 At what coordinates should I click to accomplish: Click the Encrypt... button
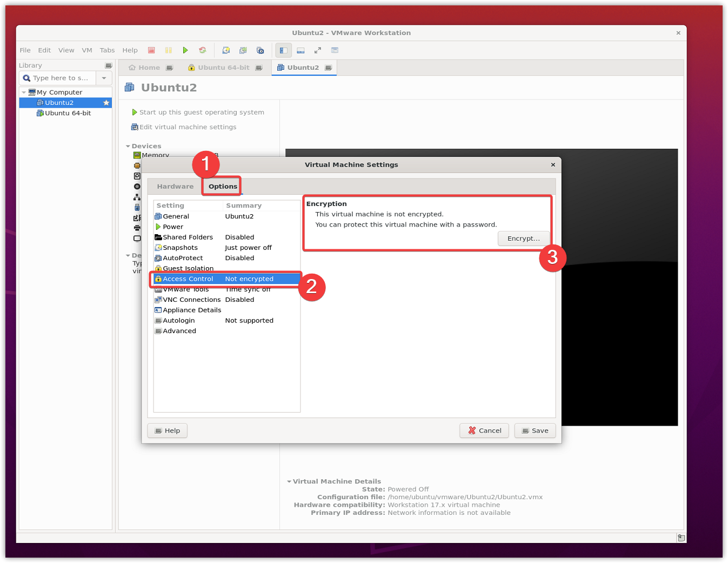(x=523, y=239)
